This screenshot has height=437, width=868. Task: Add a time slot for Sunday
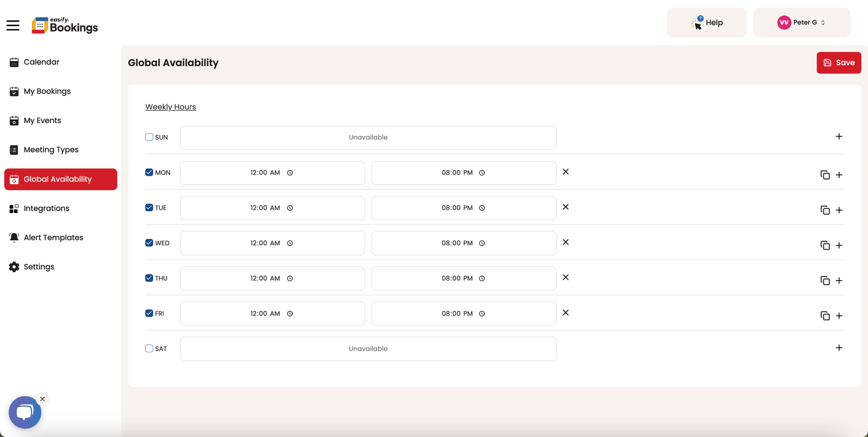[839, 136]
